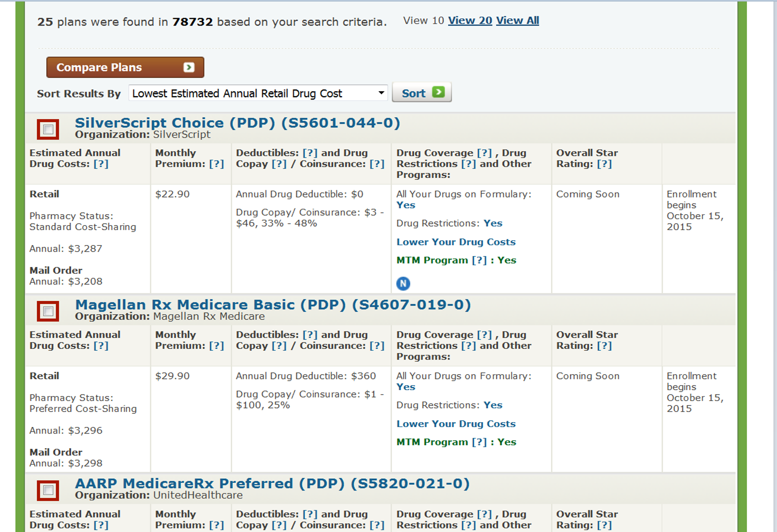Open Drug Copay help link for Magellan
777x532 pixels.
pos(279,346)
